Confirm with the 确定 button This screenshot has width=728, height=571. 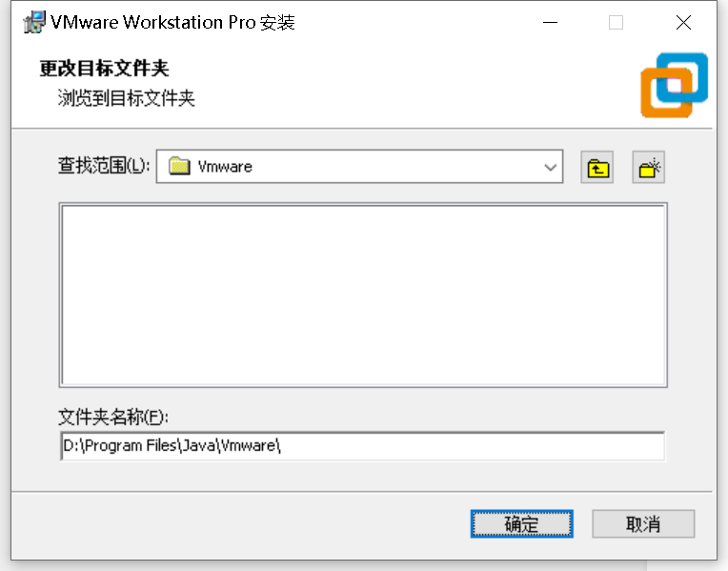[522, 524]
